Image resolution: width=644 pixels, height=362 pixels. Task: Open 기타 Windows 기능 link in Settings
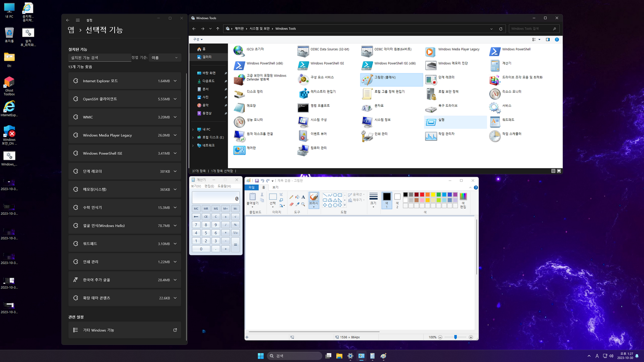pos(125,330)
